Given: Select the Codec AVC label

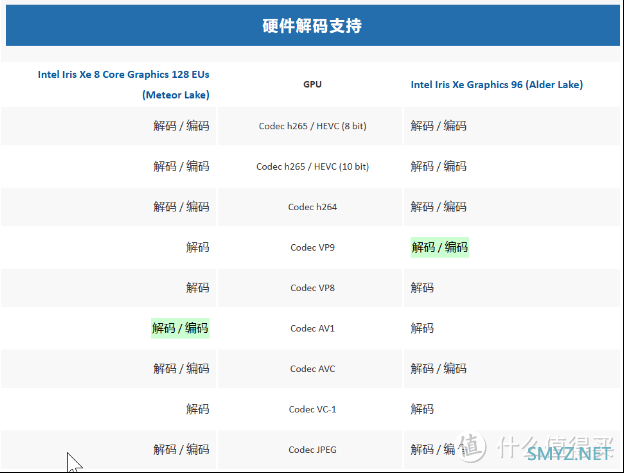Looking at the screenshot, I should pyautogui.click(x=312, y=369).
